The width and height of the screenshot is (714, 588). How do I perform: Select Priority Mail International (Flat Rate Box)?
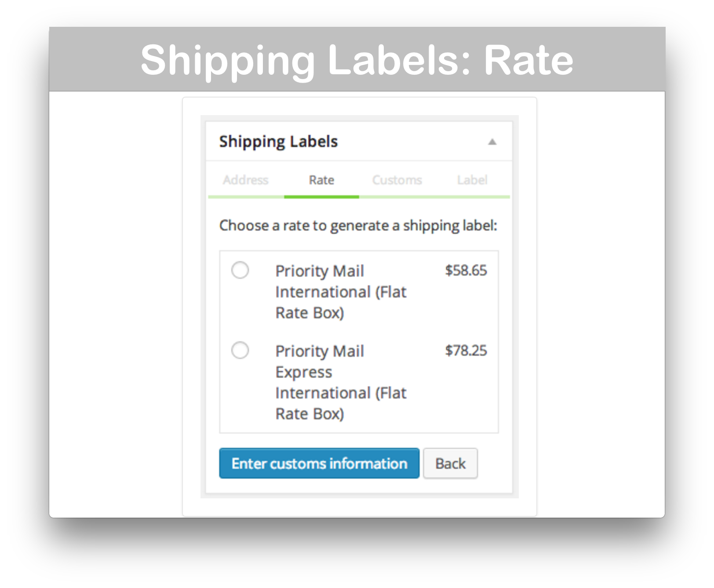(x=240, y=271)
